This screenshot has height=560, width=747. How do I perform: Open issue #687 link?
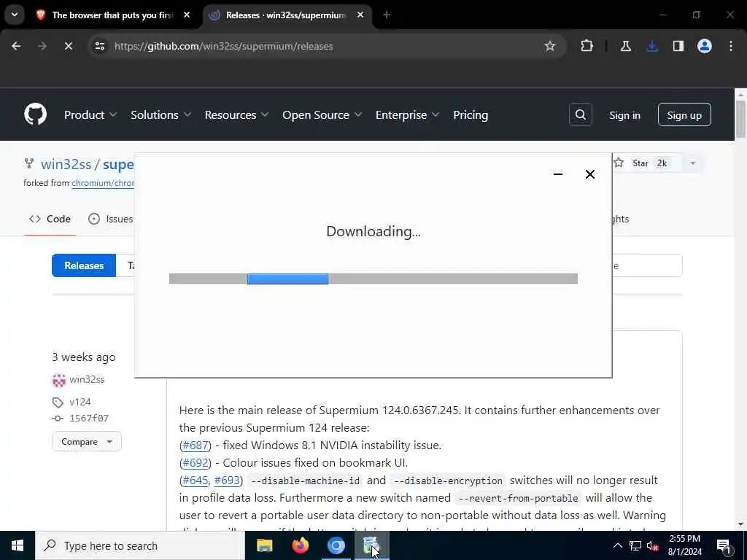[x=196, y=446]
